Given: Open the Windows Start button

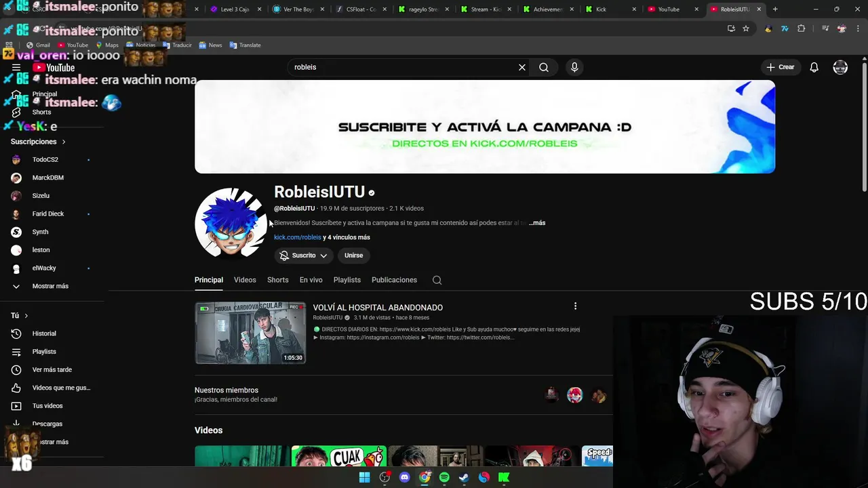Looking at the screenshot, I should (x=364, y=477).
